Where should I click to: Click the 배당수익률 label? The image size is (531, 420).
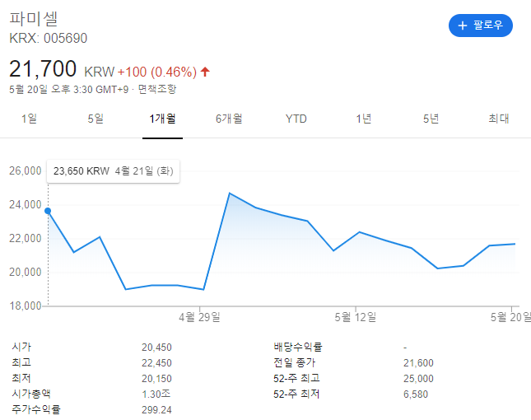[298, 347]
